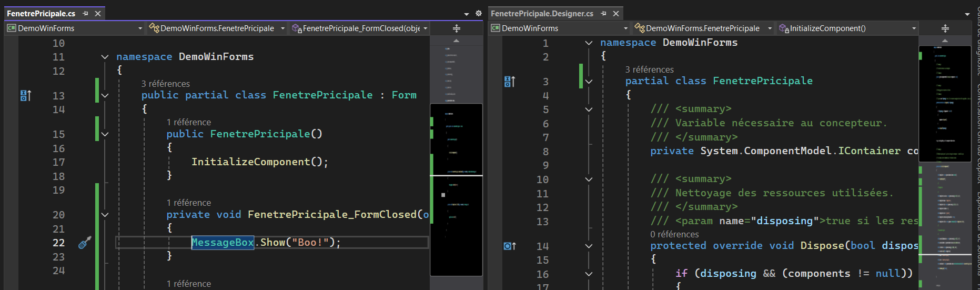Image resolution: width=980 pixels, height=290 pixels.
Task: Click the left pane minimap scrollbar thumb
Action: pyautogui.click(x=456, y=189)
